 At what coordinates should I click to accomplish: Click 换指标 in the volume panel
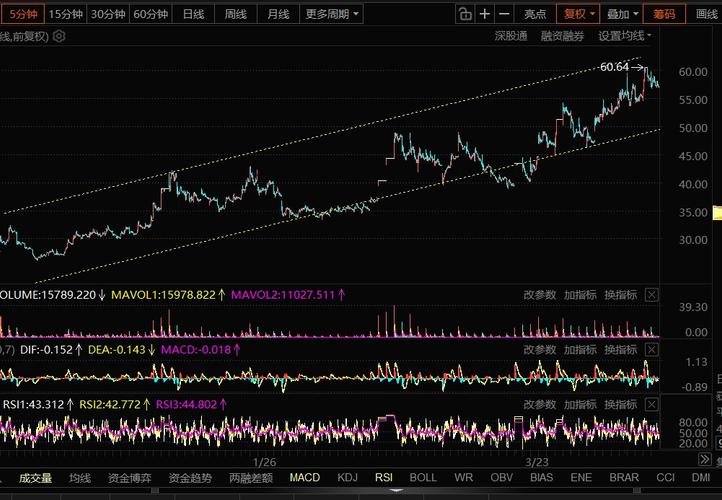620,295
